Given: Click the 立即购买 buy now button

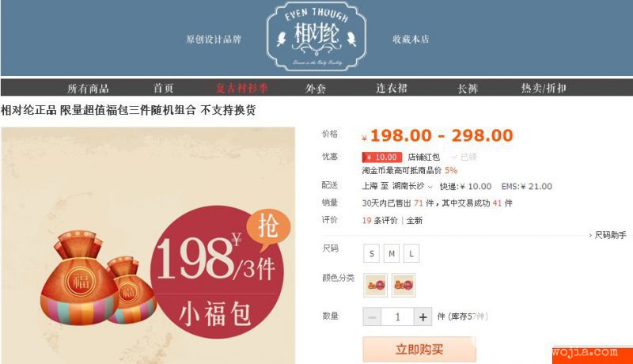Looking at the screenshot, I should pos(419,349).
